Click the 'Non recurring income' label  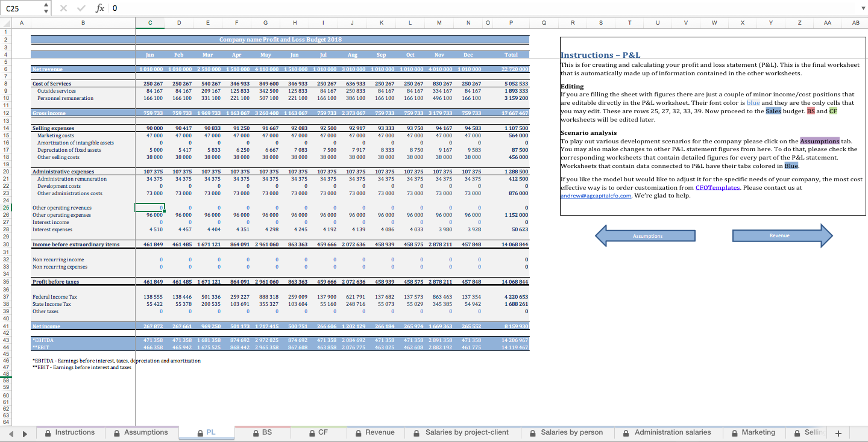[x=58, y=260]
